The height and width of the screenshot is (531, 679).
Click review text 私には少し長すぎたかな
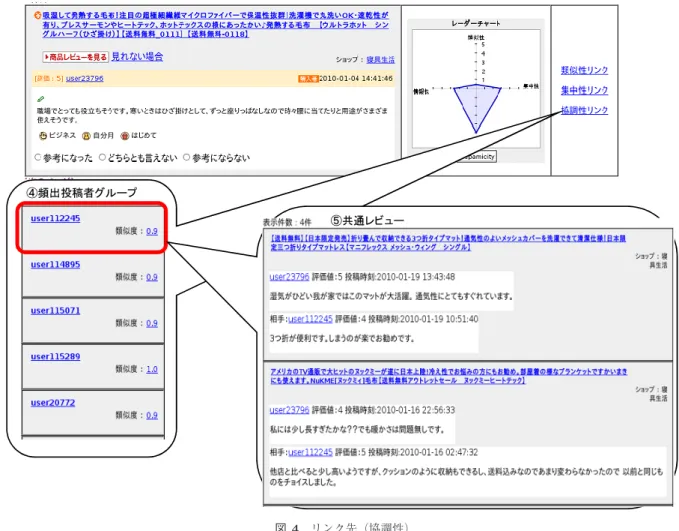pos(357,430)
